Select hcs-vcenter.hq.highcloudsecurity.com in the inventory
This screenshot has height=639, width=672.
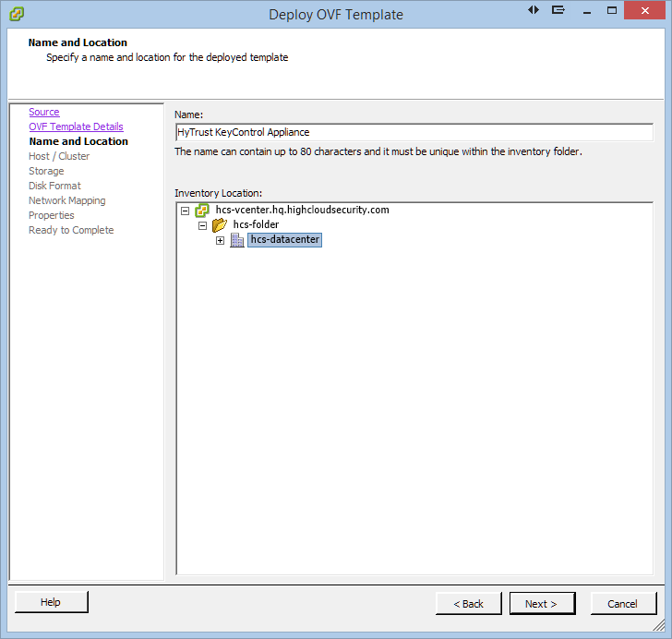pyautogui.click(x=302, y=210)
